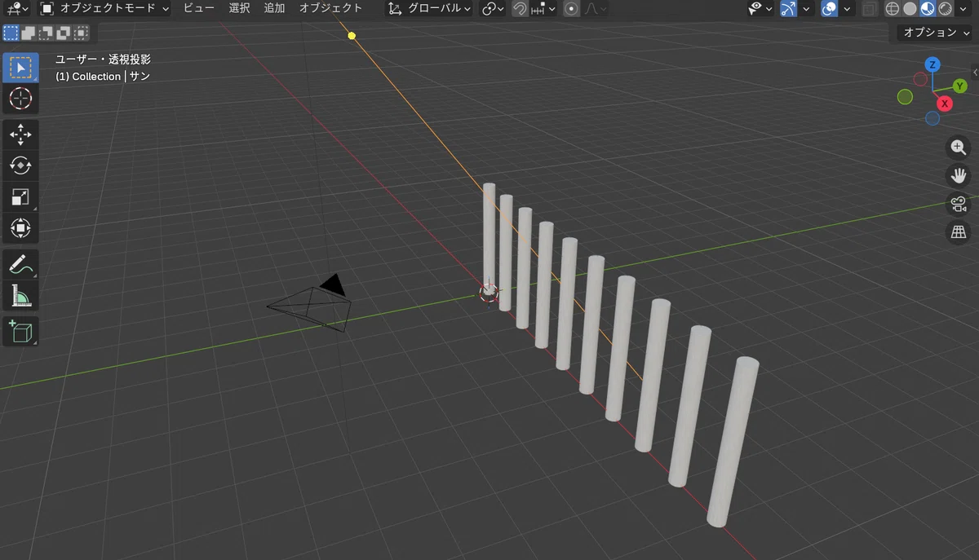This screenshot has width=979, height=560.
Task: Open the オプション dropdown
Action: (x=933, y=32)
